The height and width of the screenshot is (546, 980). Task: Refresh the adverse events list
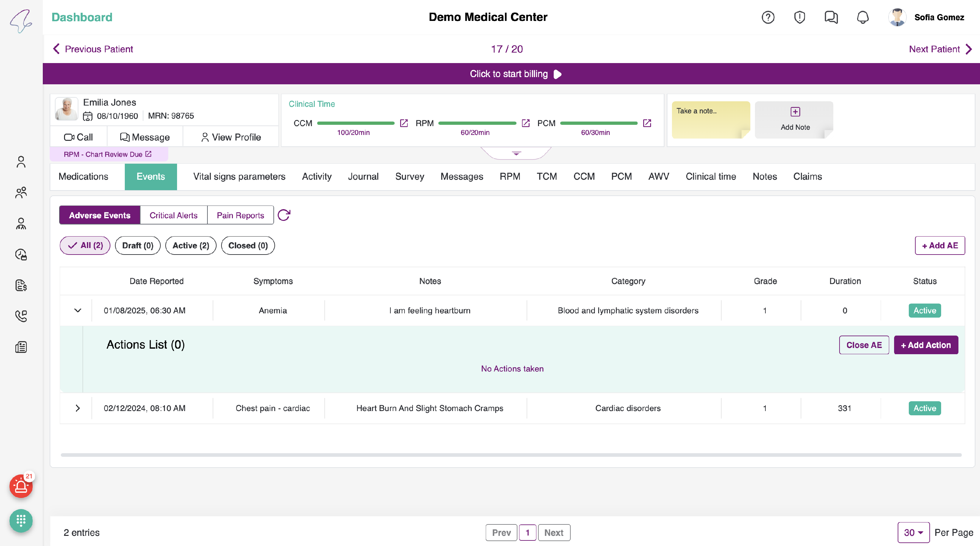[284, 215]
